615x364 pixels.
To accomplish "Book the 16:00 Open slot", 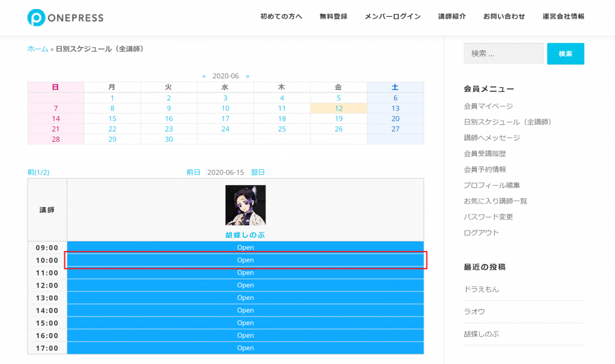I will [x=246, y=335].
